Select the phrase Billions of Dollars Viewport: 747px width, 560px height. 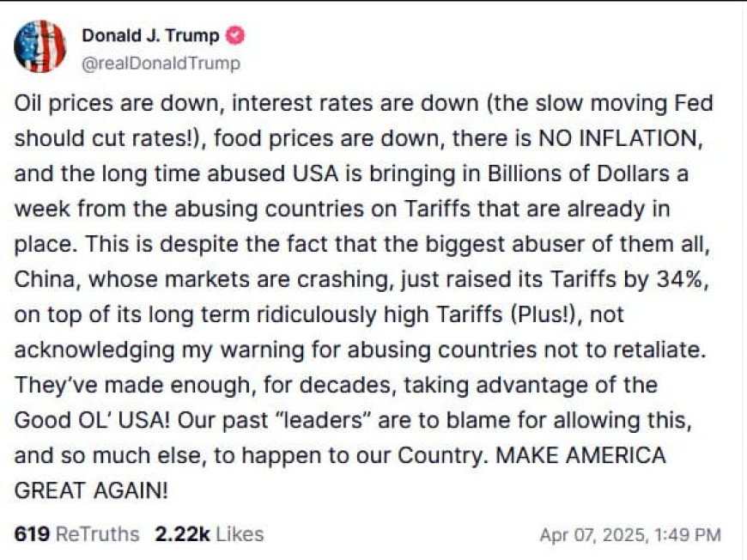click(579, 173)
